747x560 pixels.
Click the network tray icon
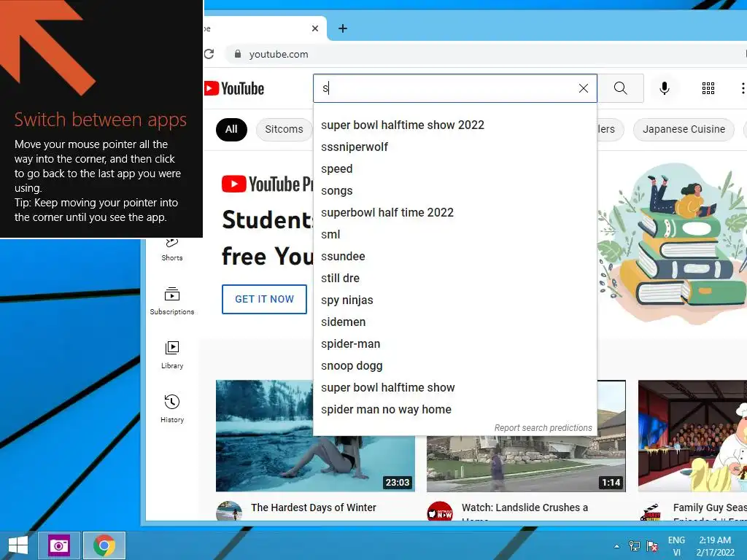pos(635,546)
